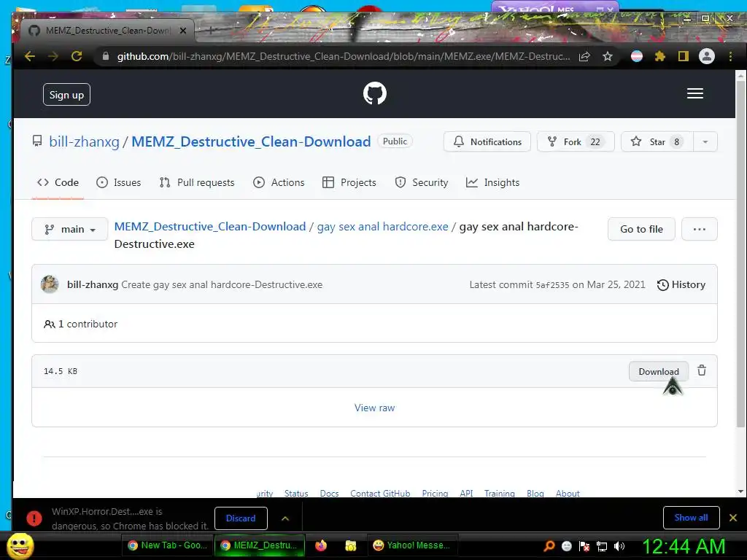Click the pink striped extension icon
747x560 pixels.
[636, 57]
